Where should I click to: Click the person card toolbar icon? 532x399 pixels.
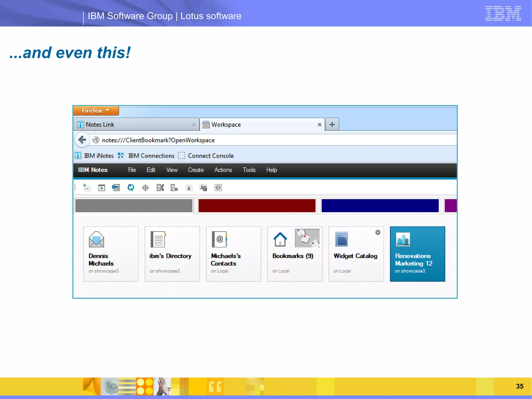coord(189,188)
